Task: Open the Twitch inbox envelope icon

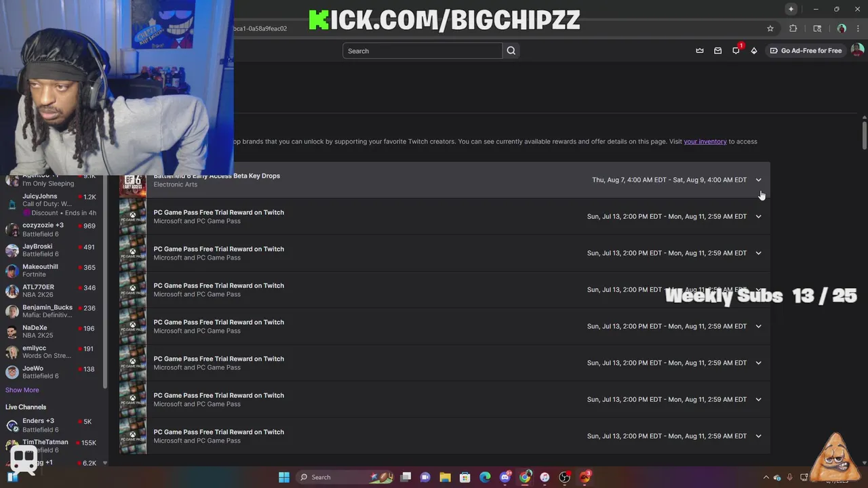Action: click(x=718, y=51)
